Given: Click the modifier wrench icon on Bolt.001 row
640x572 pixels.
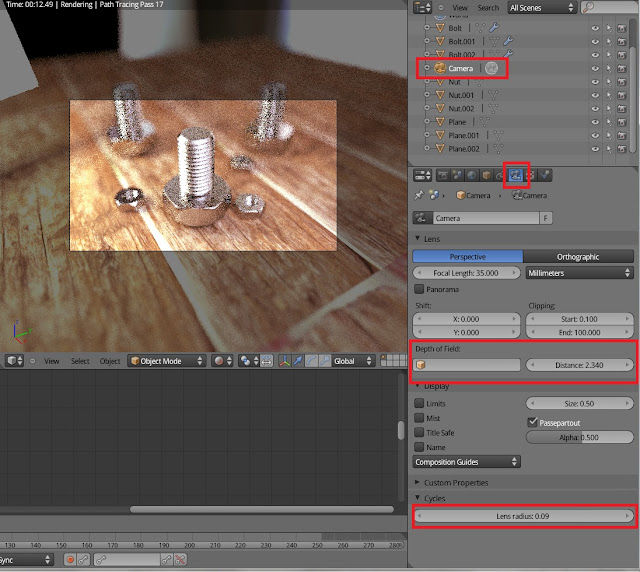Looking at the screenshot, I should point(508,41).
